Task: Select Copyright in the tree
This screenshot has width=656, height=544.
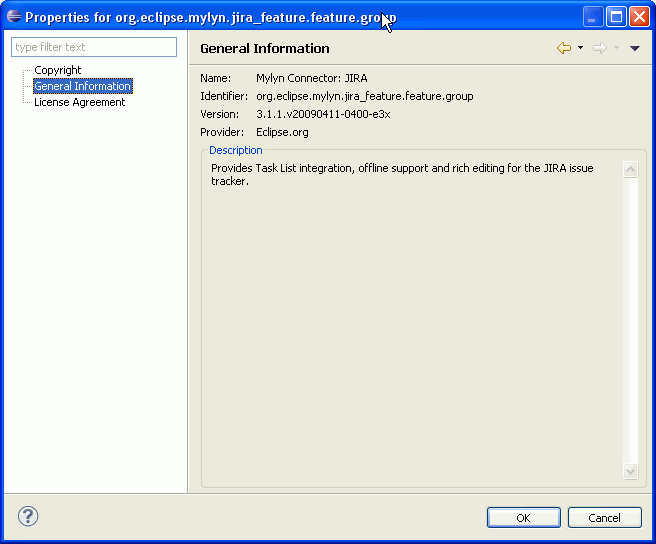Action: click(58, 70)
